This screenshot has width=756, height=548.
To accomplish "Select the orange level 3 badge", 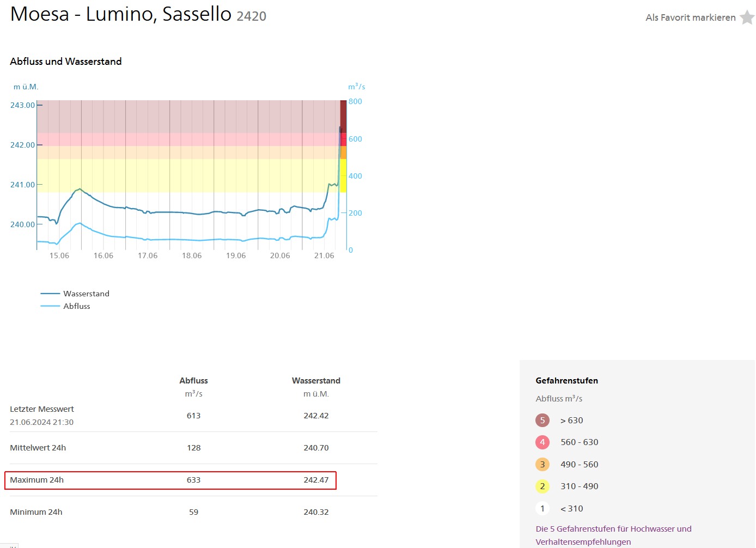I will click(x=542, y=465).
